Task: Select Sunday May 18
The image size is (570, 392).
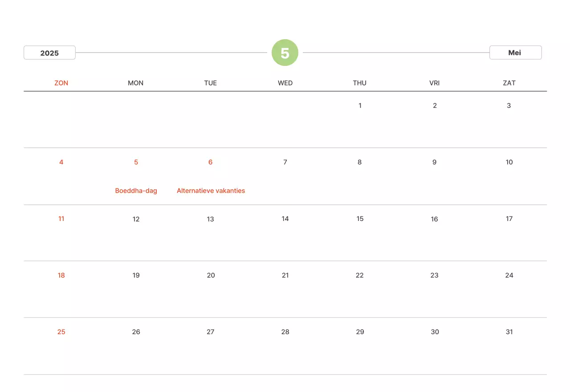Action: [61, 275]
